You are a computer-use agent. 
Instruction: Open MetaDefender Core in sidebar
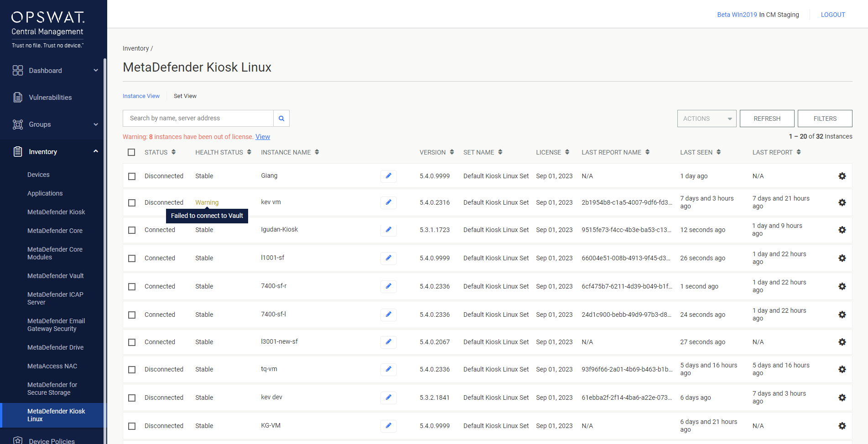(55, 231)
